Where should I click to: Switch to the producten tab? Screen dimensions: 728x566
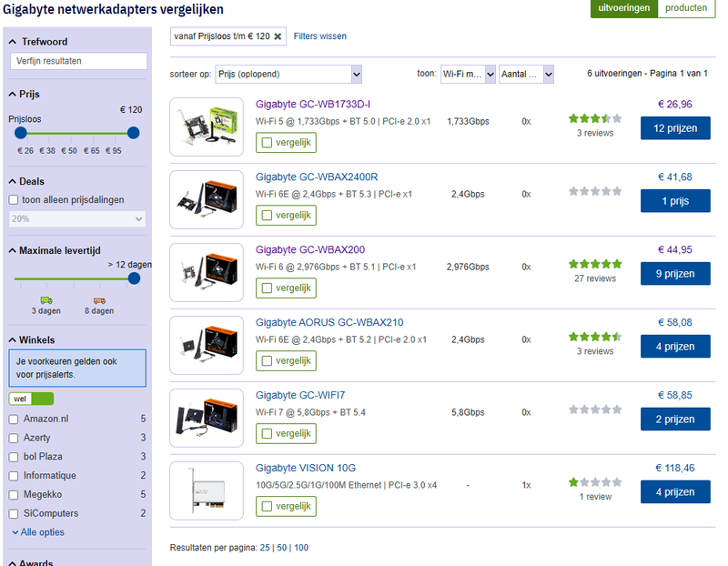point(686,8)
